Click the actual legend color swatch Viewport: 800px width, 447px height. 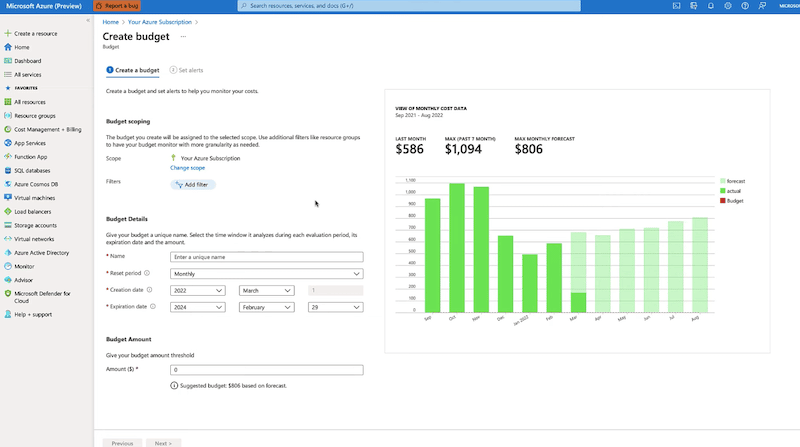(722, 191)
